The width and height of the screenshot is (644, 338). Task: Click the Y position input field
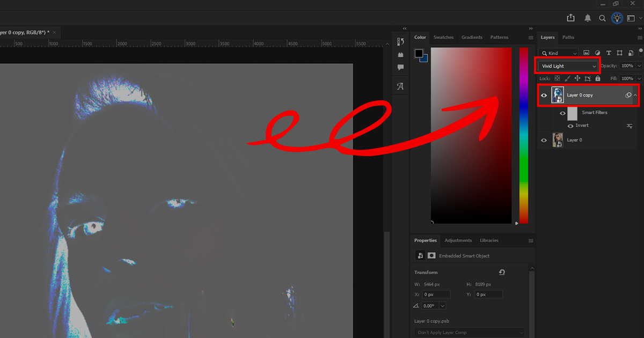coord(488,295)
